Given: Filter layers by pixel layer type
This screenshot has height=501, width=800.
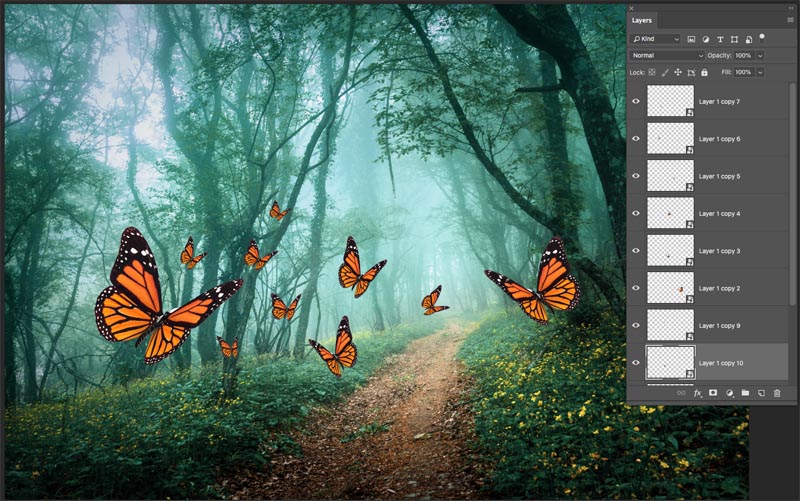Looking at the screenshot, I should 691,39.
